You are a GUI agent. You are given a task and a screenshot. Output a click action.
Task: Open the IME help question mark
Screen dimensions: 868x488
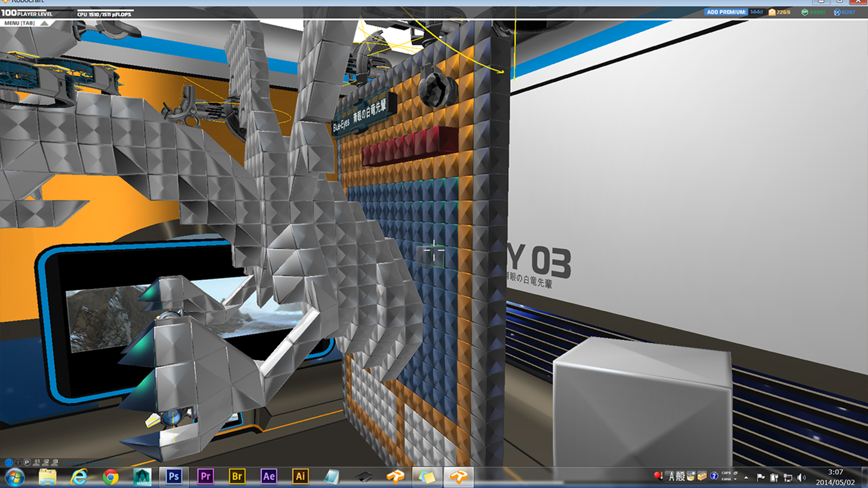coord(714,476)
